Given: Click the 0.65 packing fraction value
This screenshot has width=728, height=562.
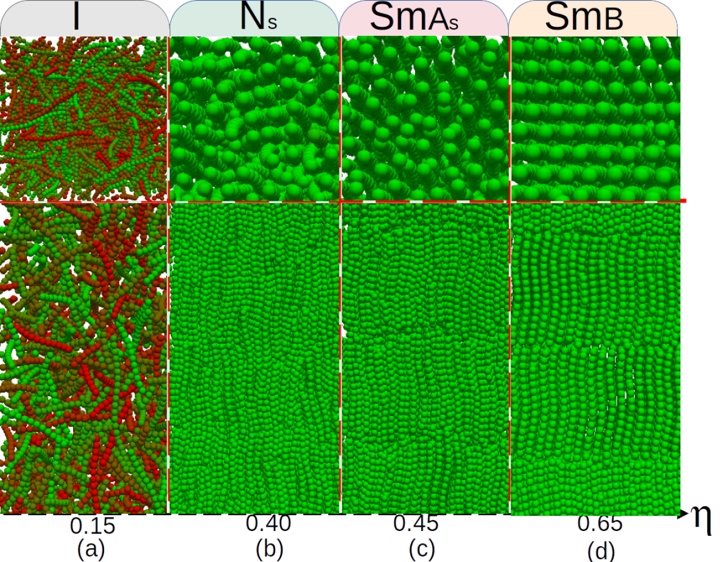Looking at the screenshot, I should (600, 524).
